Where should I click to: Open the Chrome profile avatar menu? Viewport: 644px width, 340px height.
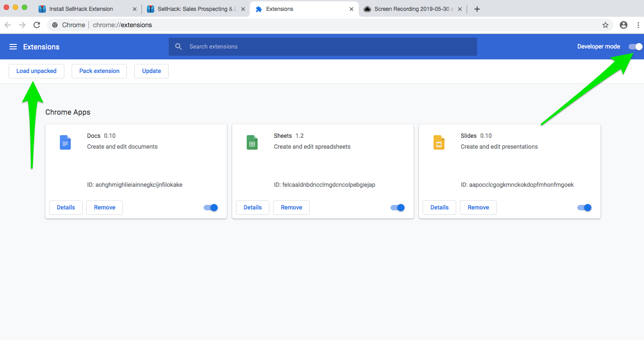[624, 25]
